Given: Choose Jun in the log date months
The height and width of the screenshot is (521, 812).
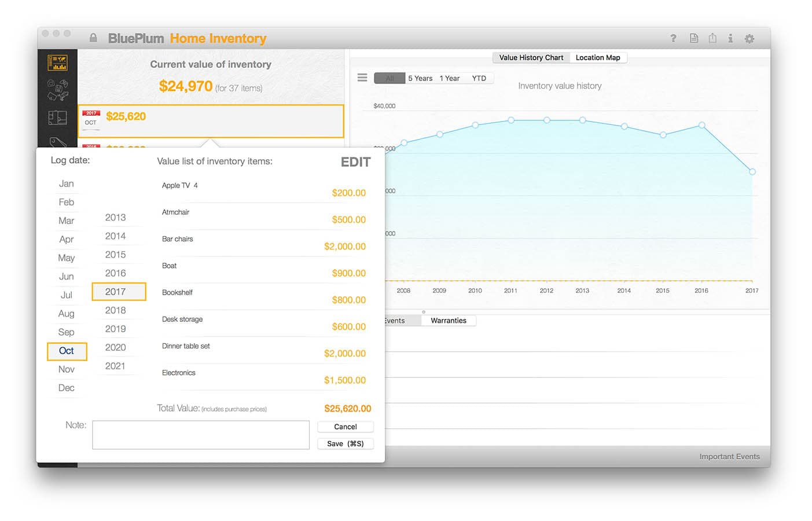Looking at the screenshot, I should point(67,276).
